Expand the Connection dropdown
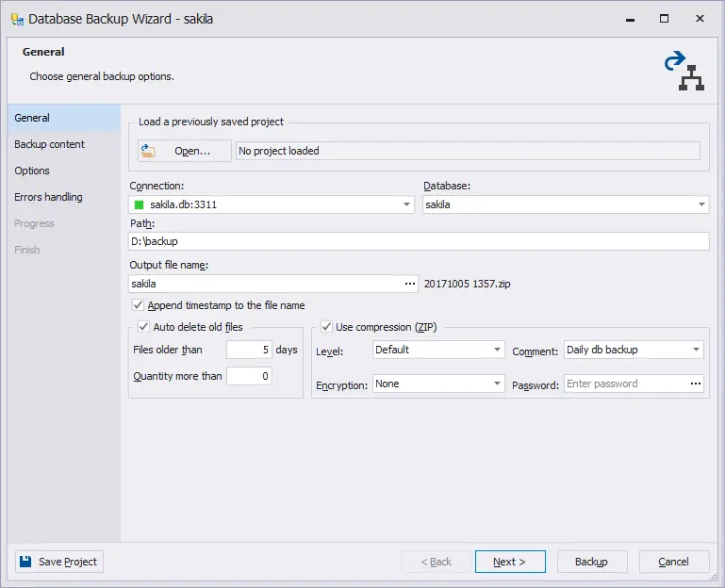 pyautogui.click(x=406, y=204)
